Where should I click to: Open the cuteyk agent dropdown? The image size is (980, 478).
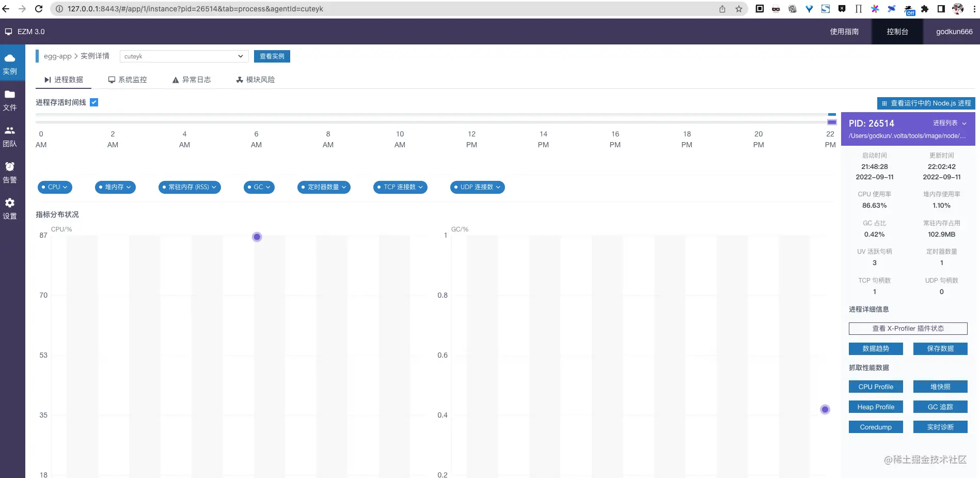(184, 56)
